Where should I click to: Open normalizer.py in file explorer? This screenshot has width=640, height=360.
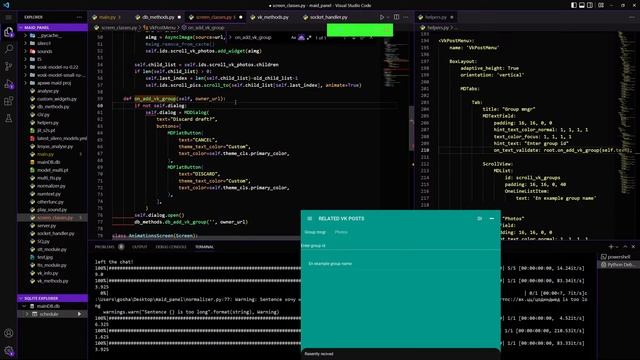tap(51, 186)
